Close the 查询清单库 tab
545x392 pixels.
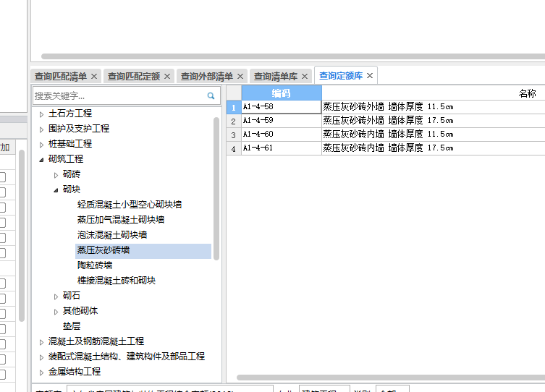tap(305, 76)
